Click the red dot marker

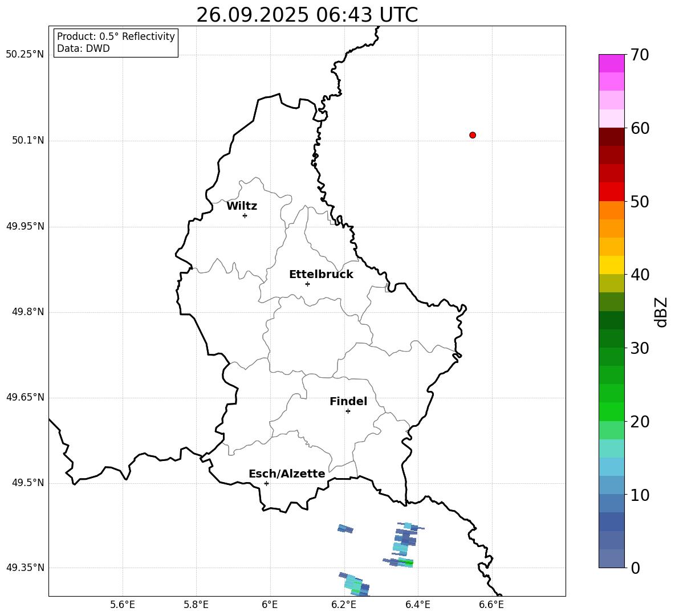click(x=473, y=135)
